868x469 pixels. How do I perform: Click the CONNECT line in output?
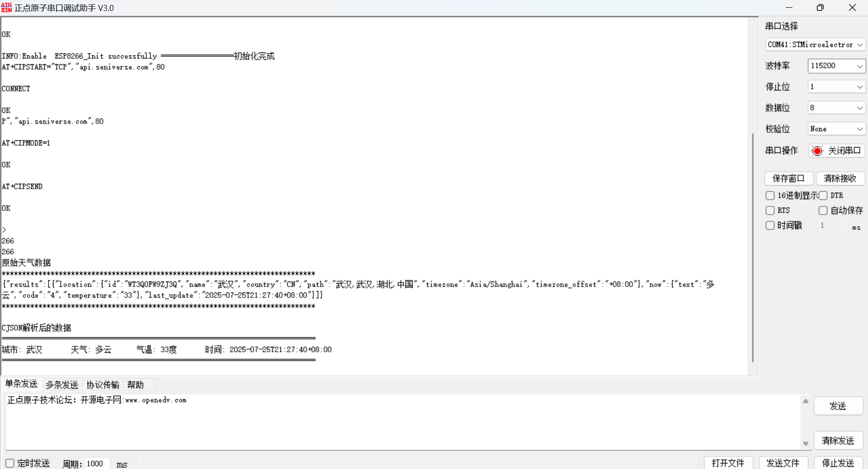pos(16,89)
